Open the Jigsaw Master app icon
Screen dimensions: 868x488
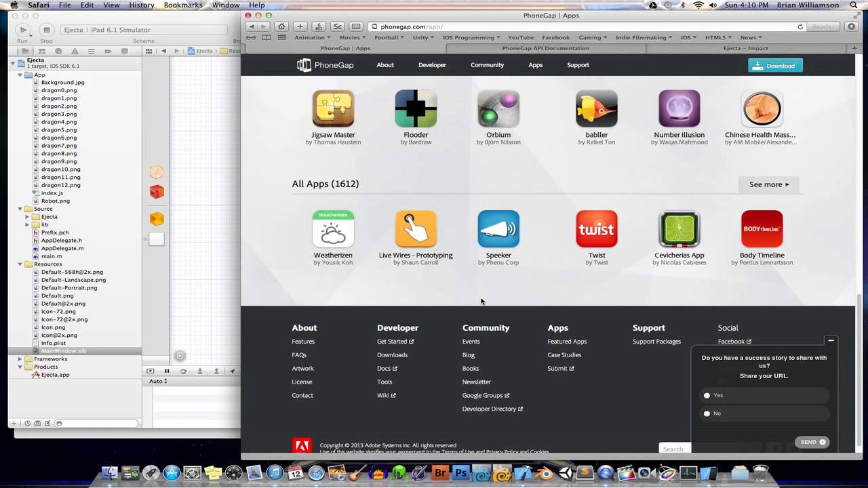tap(333, 108)
